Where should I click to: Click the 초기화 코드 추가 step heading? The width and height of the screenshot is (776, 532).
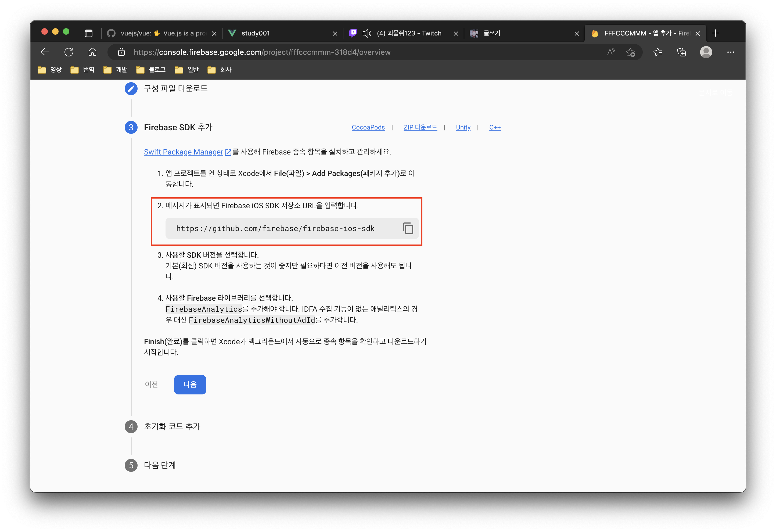tap(172, 426)
